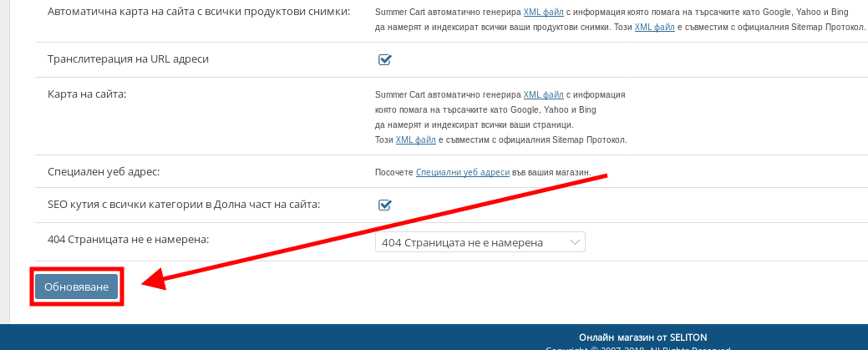Image resolution: width=868 pixels, height=350 pixels.
Task: Open XML файл link after 'Summer Cart автоматично генерира' in Карта на сайта
Action: pos(543,94)
